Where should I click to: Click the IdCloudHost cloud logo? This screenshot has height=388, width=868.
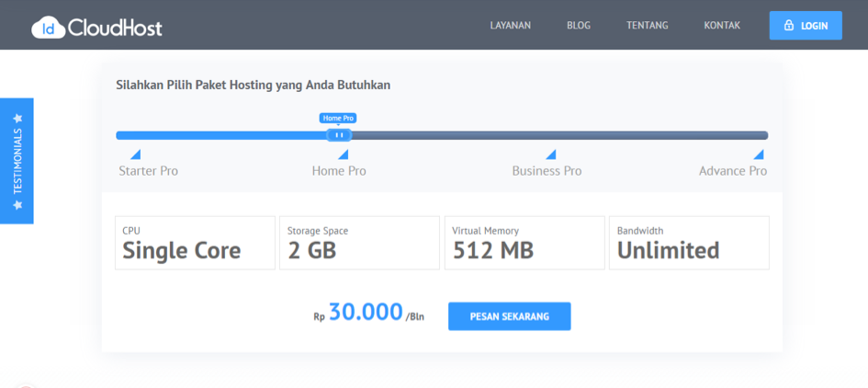click(x=96, y=27)
